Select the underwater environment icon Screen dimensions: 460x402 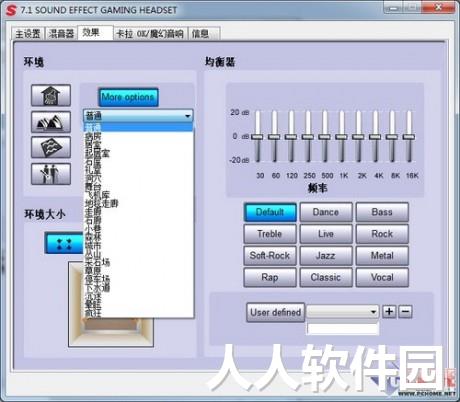(x=51, y=147)
